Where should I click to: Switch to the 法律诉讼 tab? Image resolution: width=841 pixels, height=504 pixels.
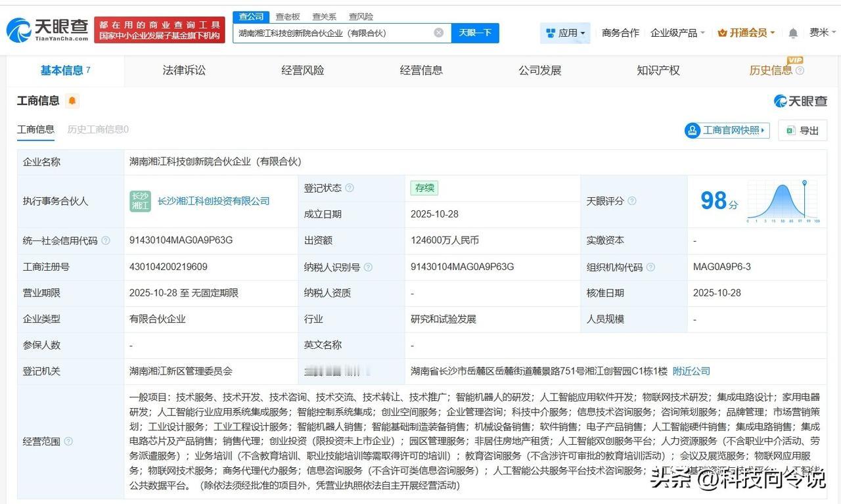click(x=183, y=70)
